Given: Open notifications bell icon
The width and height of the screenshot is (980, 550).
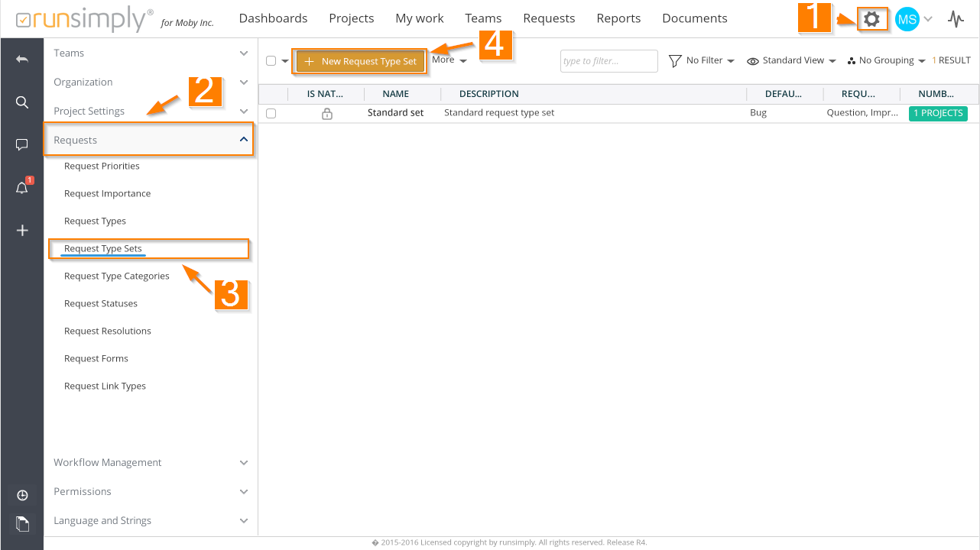Looking at the screenshot, I should point(22,188).
